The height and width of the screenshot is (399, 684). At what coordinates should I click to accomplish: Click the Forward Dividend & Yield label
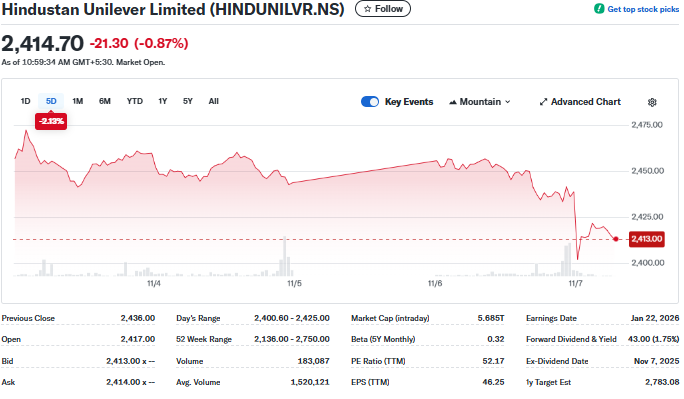(x=571, y=339)
